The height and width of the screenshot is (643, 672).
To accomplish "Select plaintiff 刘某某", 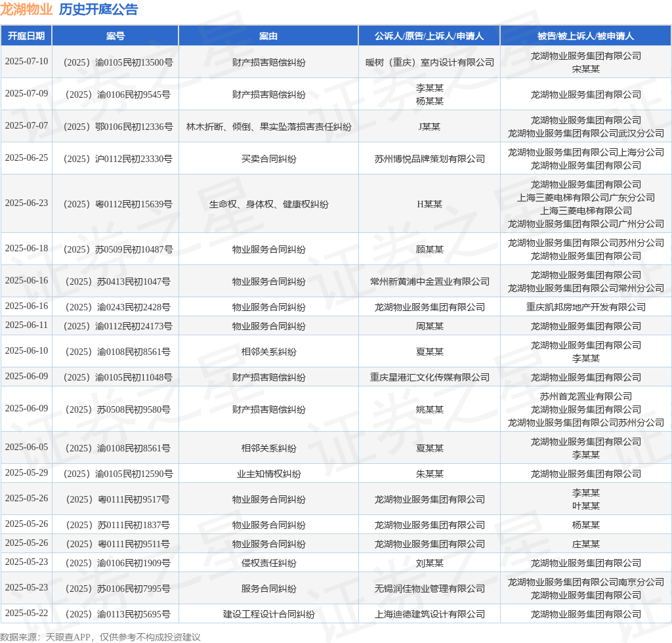I will click(x=429, y=564).
